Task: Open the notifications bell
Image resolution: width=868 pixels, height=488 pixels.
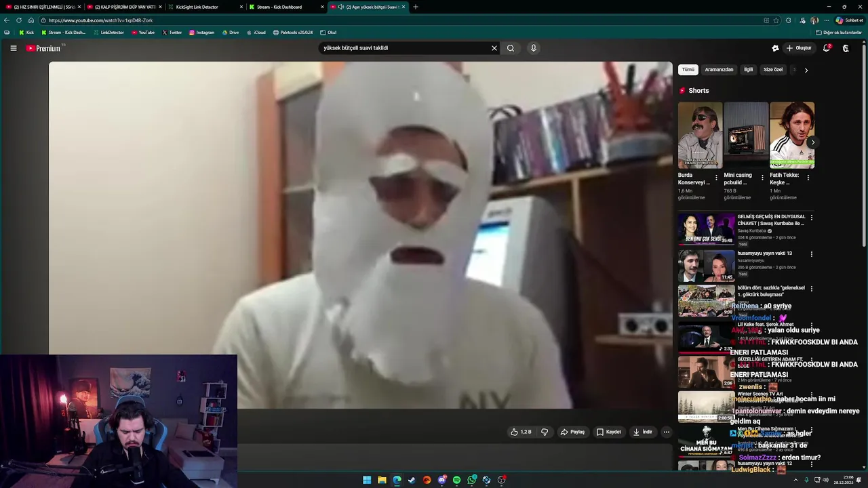Action: [827, 48]
